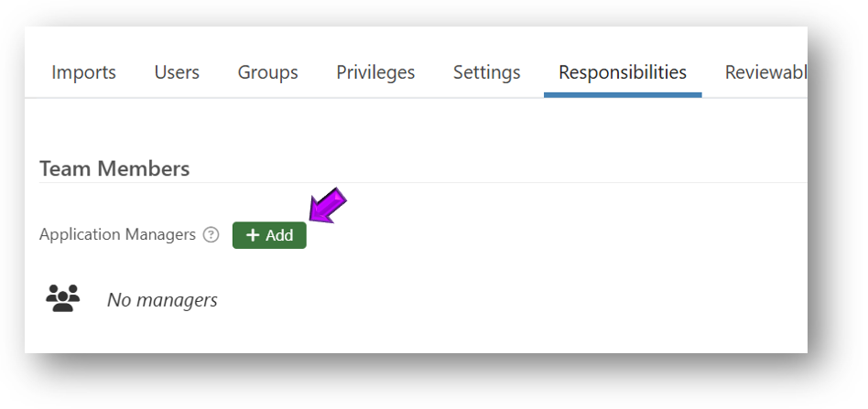Open the Settings tab

pos(486,72)
